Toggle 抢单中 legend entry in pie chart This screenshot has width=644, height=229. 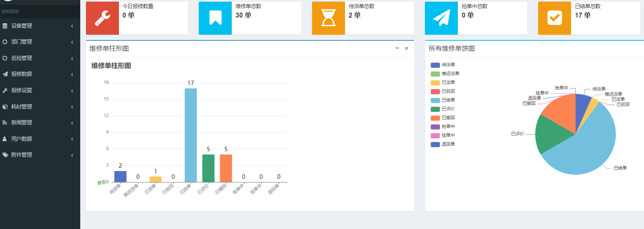pyautogui.click(x=443, y=127)
